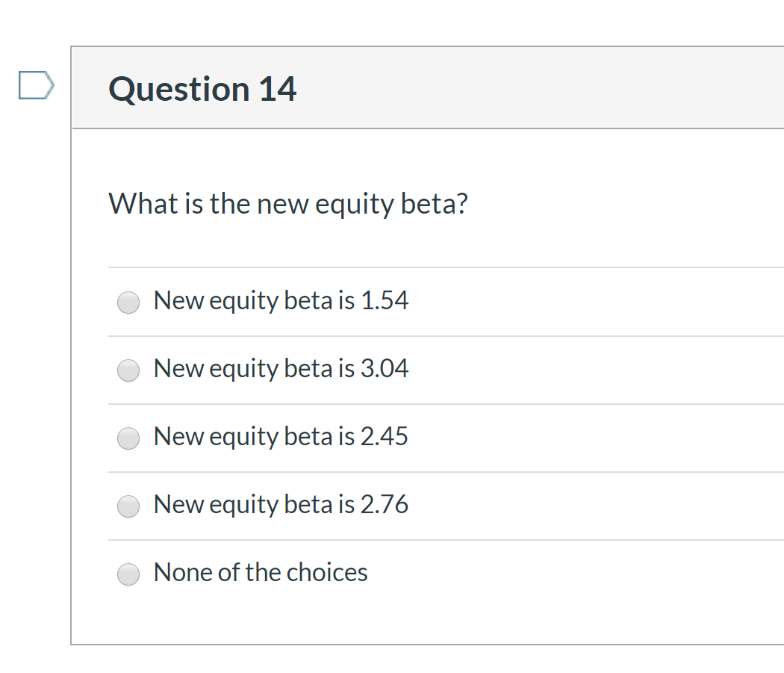The width and height of the screenshot is (784, 673).
Task: Choose the 'None of the choices' radio button
Action: [x=128, y=574]
